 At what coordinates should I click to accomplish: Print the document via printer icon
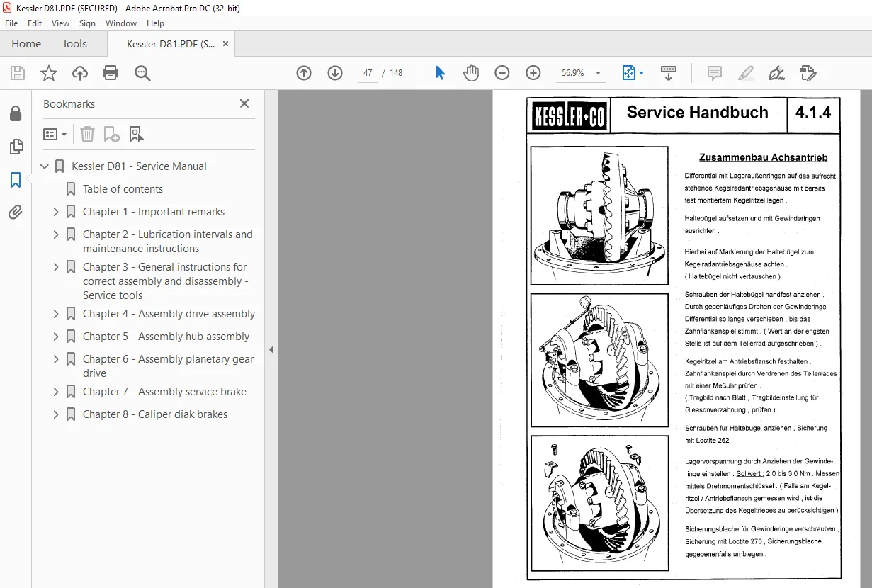[111, 73]
